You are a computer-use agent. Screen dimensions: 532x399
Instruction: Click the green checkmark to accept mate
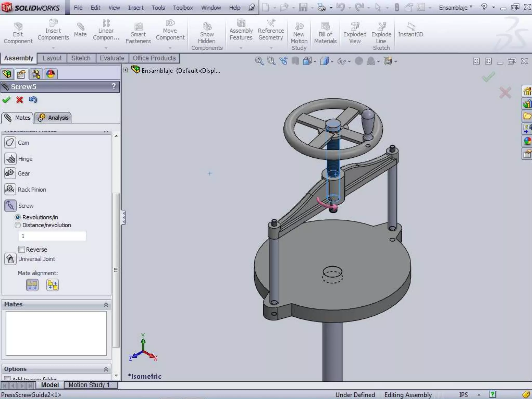tap(6, 100)
